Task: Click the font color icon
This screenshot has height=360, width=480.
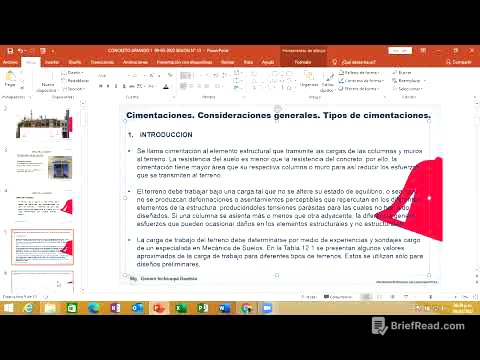Action: (x=166, y=87)
